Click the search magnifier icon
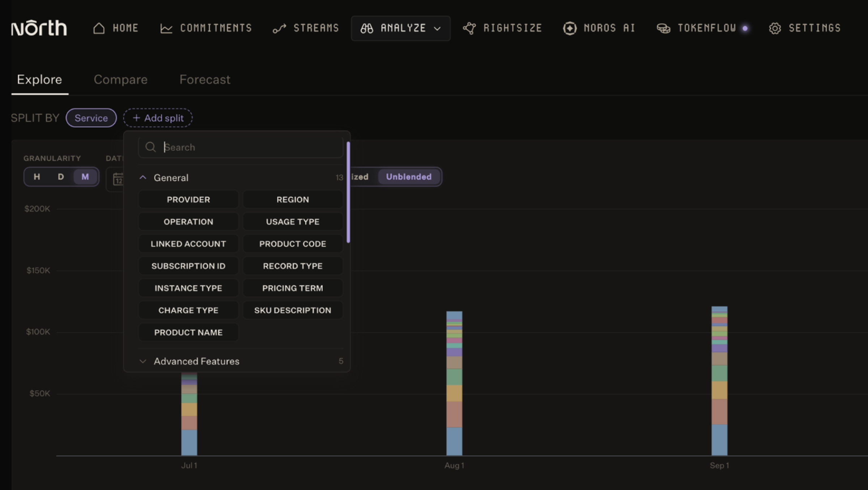This screenshot has width=868, height=490. pyautogui.click(x=150, y=147)
